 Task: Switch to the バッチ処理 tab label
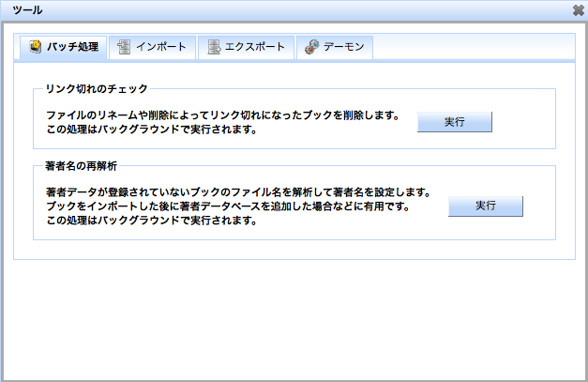73,47
